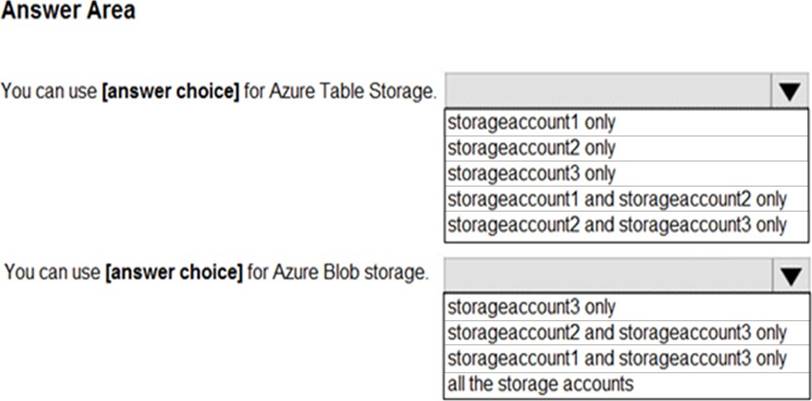The width and height of the screenshot is (812, 401).
Task: Click "You can use" in the second sentence
Action: (x=53, y=272)
